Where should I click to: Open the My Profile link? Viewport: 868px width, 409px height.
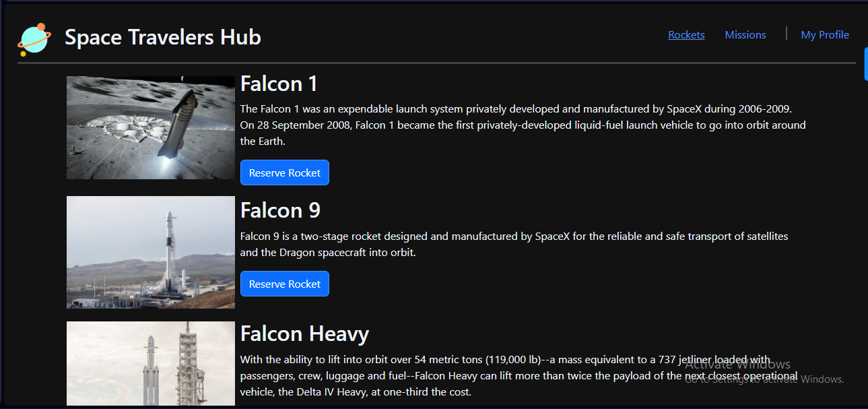824,35
